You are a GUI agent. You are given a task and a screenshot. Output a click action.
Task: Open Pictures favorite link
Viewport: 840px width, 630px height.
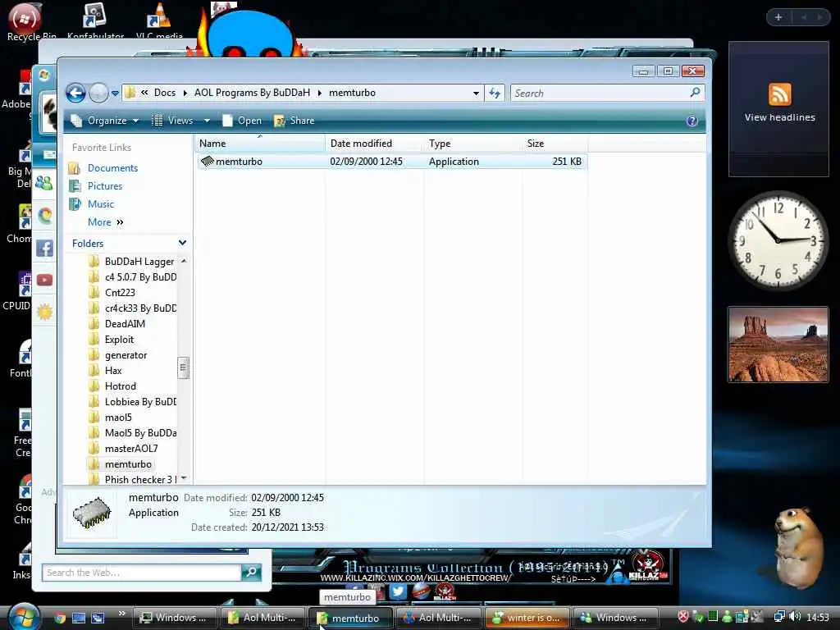click(104, 186)
